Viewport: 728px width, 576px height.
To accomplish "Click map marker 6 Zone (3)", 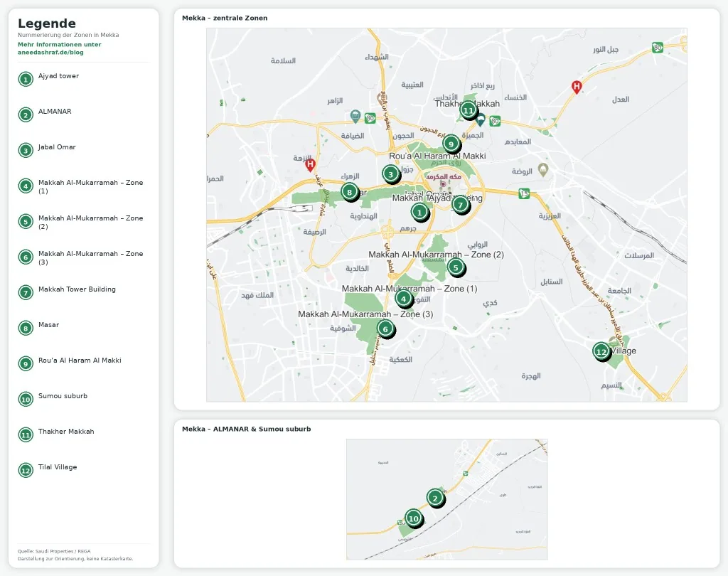I will click(385, 329).
